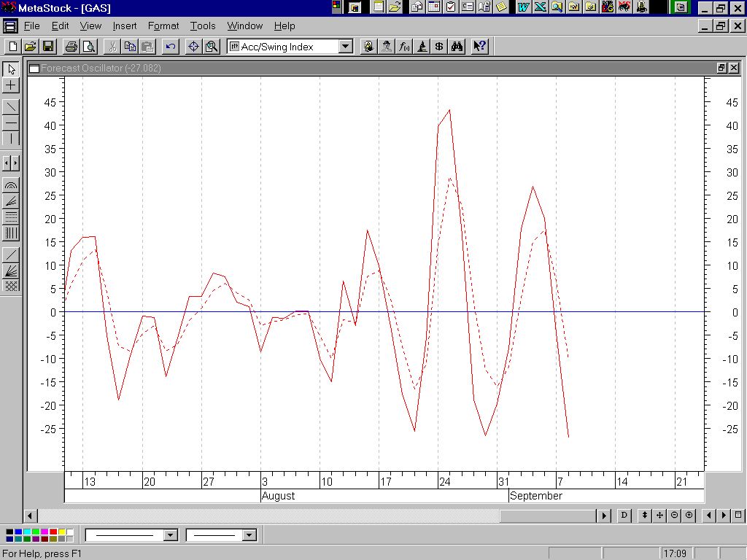Click the Save floppy disk icon
The height and width of the screenshot is (560, 747).
click(x=48, y=47)
